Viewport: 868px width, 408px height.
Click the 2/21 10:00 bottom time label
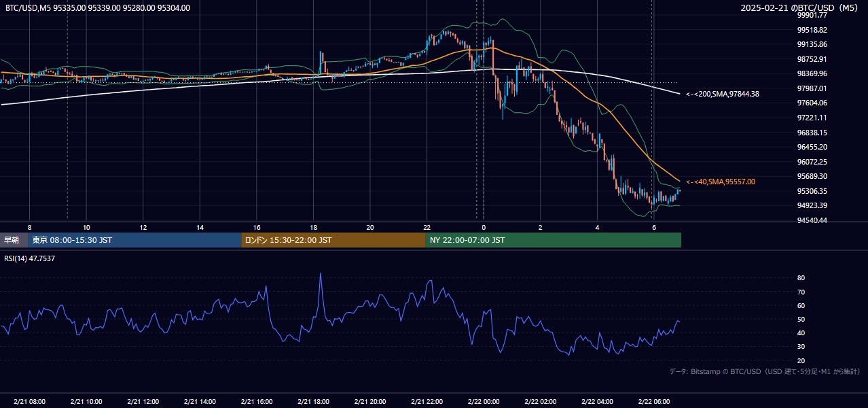[x=86, y=402]
